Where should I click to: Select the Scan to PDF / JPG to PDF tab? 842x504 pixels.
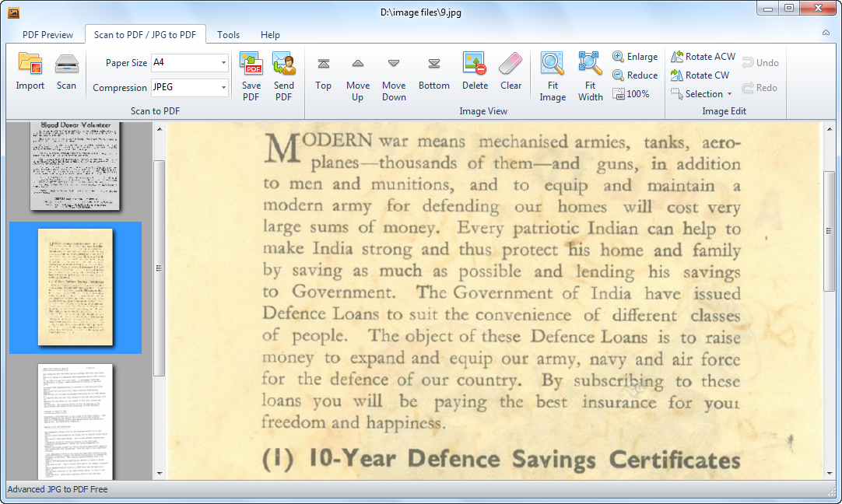pos(145,35)
